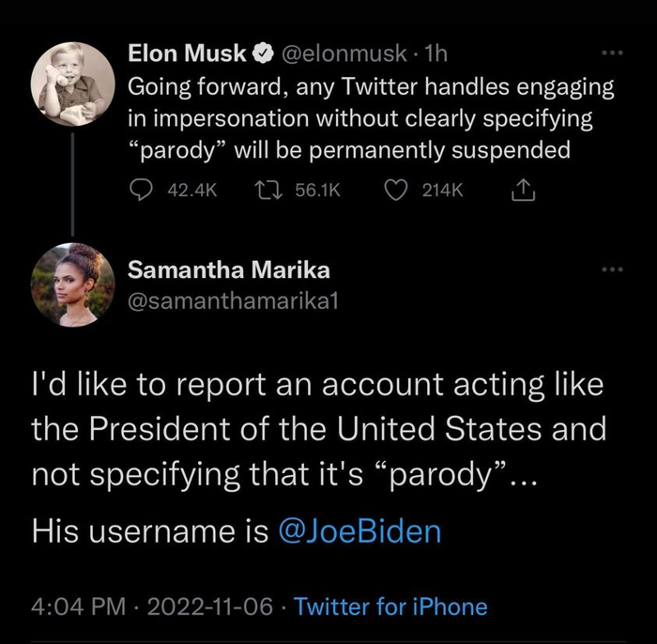This screenshot has height=644, width=657.
Task: Click the retweet icon on Elon Musk's tweet
Action: click(x=267, y=190)
